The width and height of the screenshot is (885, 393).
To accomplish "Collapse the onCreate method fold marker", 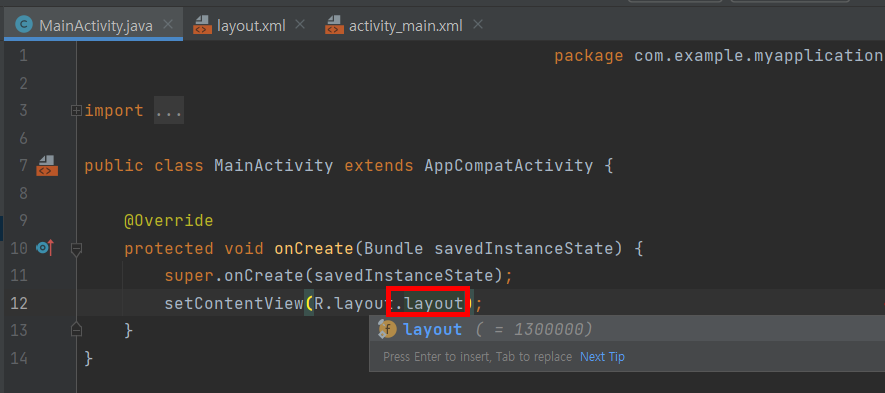I will [76, 248].
